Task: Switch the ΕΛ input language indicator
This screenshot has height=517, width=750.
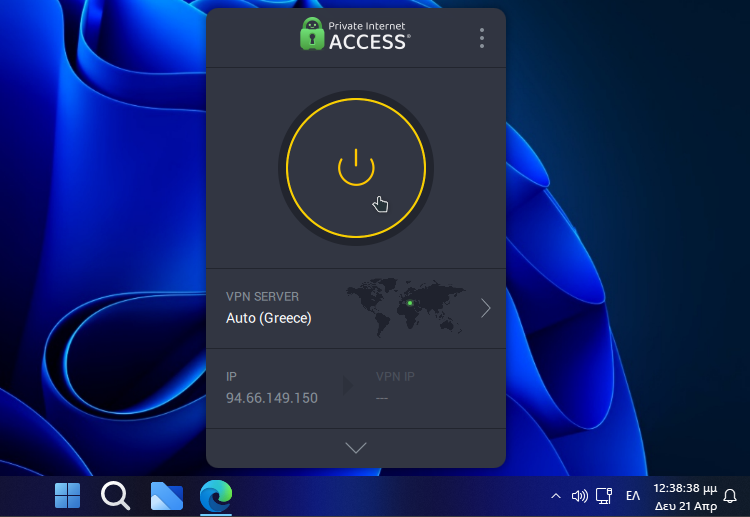Action: pyautogui.click(x=633, y=496)
